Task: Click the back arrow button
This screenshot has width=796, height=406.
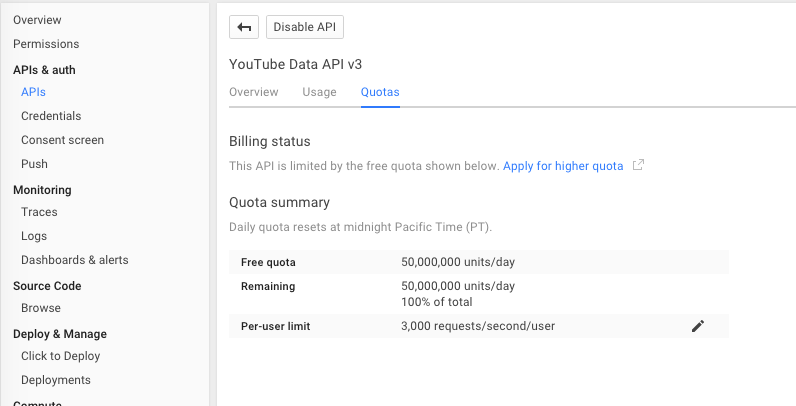Action: click(x=244, y=27)
